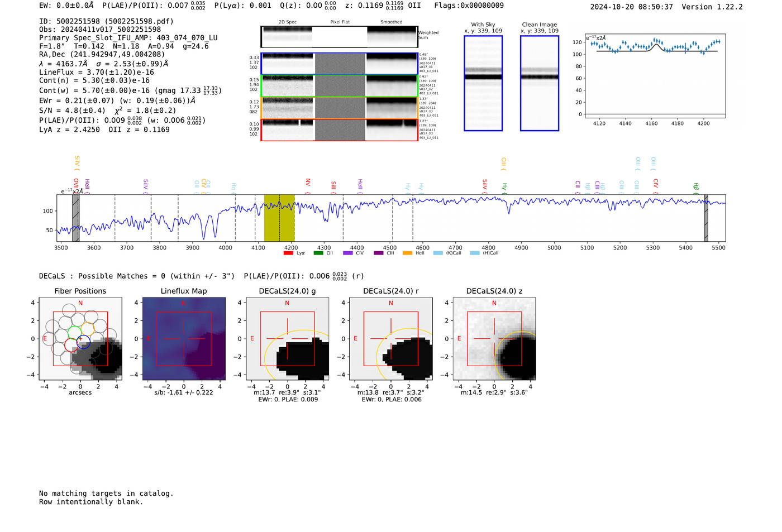The height and width of the screenshot is (532, 782).
Task: Click the red SiII line label
Action: pyautogui.click(x=333, y=186)
